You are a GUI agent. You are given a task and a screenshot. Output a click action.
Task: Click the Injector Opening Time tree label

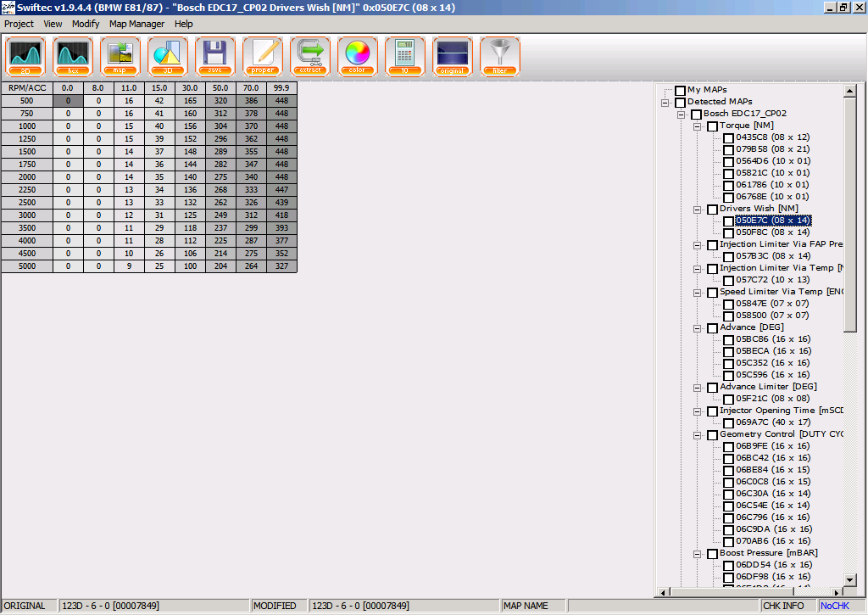coord(781,411)
